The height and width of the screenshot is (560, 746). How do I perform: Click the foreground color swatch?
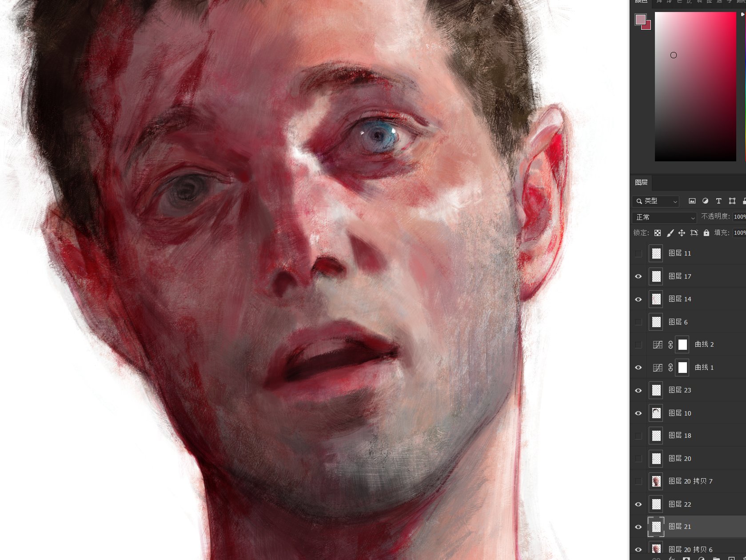click(x=640, y=20)
